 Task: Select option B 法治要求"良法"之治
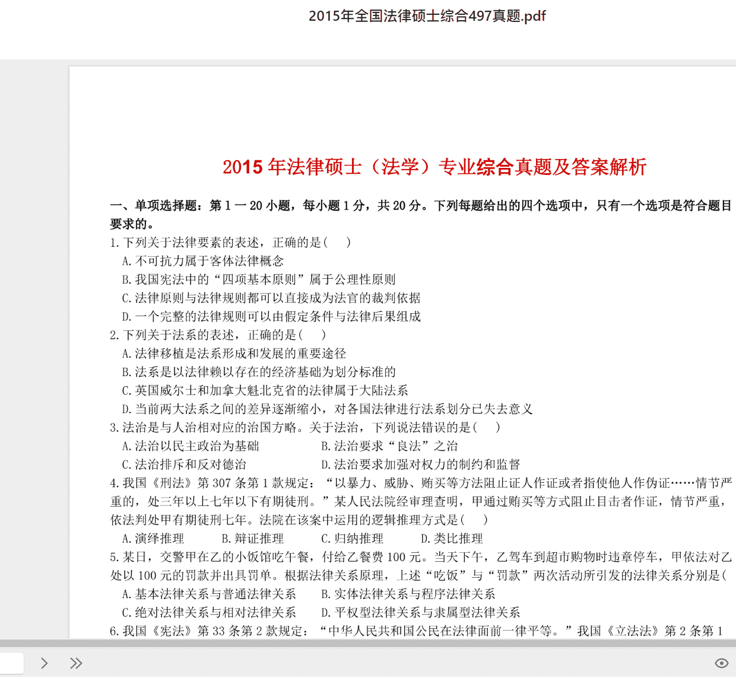pos(389,446)
